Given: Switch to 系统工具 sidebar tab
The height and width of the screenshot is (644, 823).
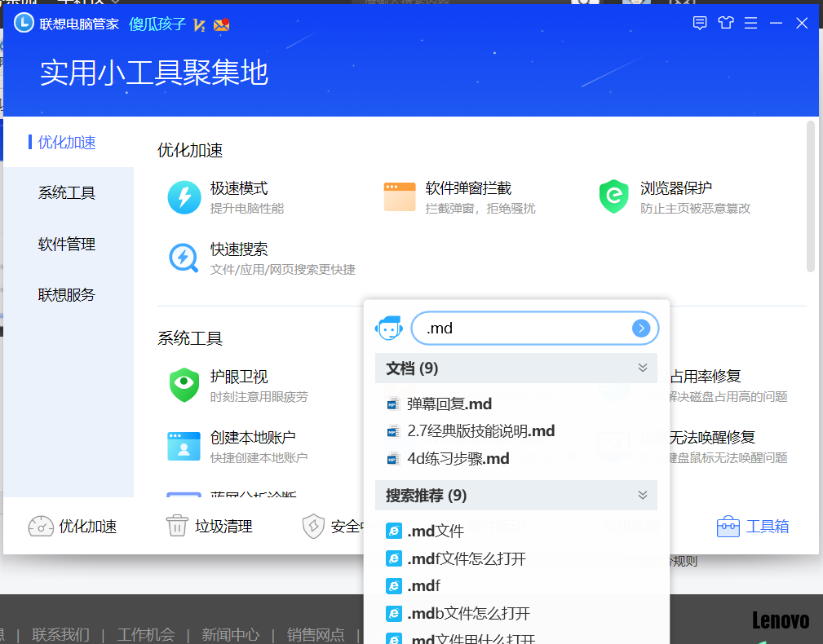Looking at the screenshot, I should (x=67, y=193).
